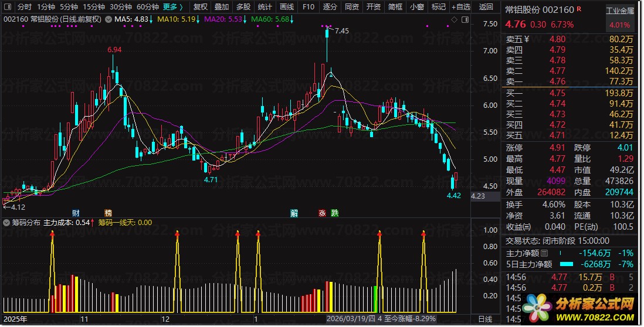644x327 pixels.
Task: Expand the main chart indicator dropdown arrow
Action: point(108,19)
